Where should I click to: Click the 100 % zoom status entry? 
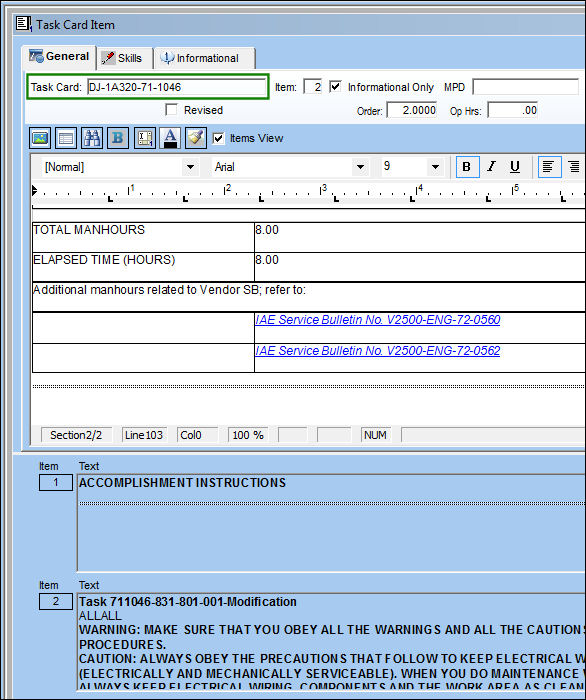[248, 435]
